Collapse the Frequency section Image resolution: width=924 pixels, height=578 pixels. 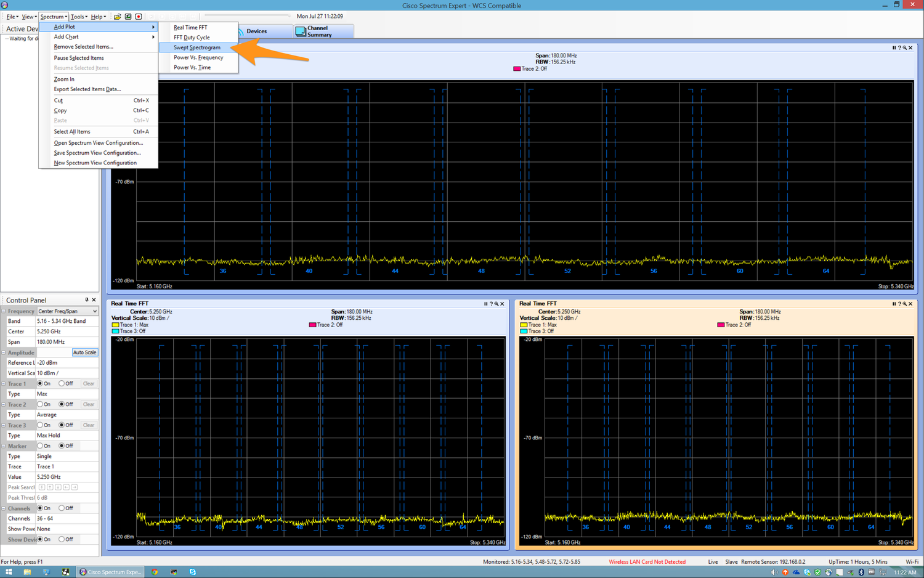4,311
